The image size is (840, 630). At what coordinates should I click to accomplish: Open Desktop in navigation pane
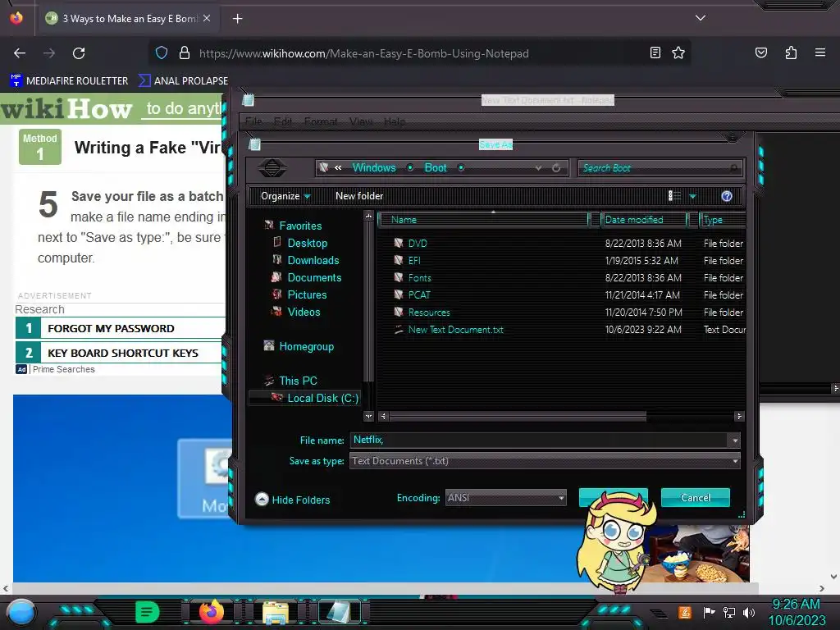(x=307, y=243)
